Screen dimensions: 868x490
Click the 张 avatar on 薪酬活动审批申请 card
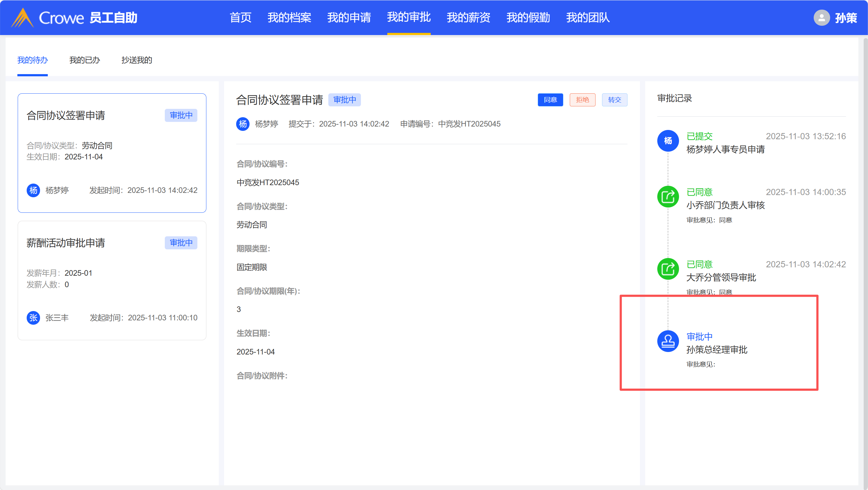tap(33, 318)
